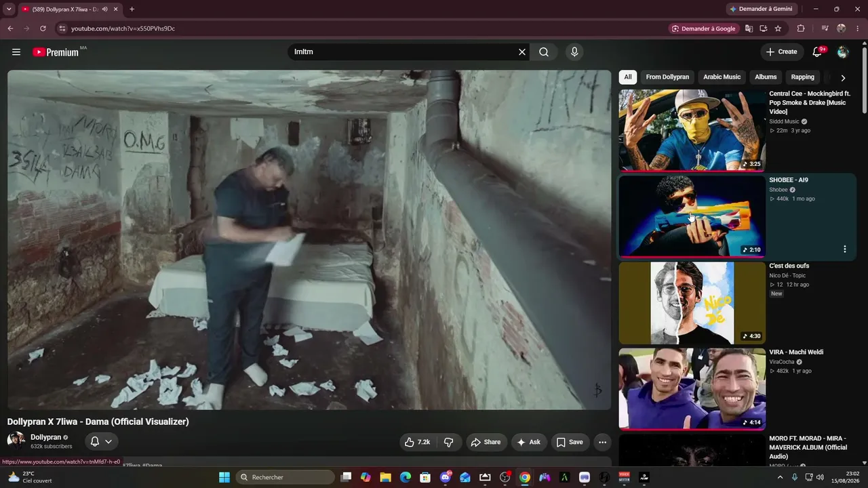The height and width of the screenshot is (488, 868).
Task: Click the C'est des oufs thumbnail
Action: 692,303
